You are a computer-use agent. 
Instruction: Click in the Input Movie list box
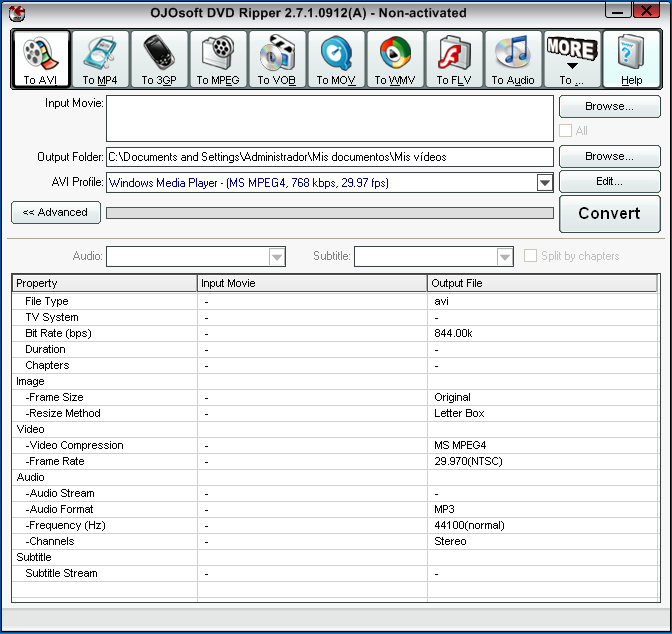[x=330, y=118]
